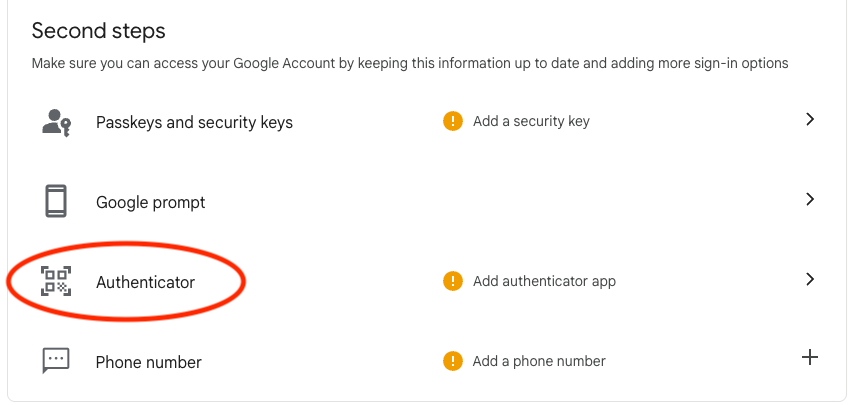The image size is (850, 405).
Task: Click the Phone number message bubble icon
Action: click(x=56, y=361)
